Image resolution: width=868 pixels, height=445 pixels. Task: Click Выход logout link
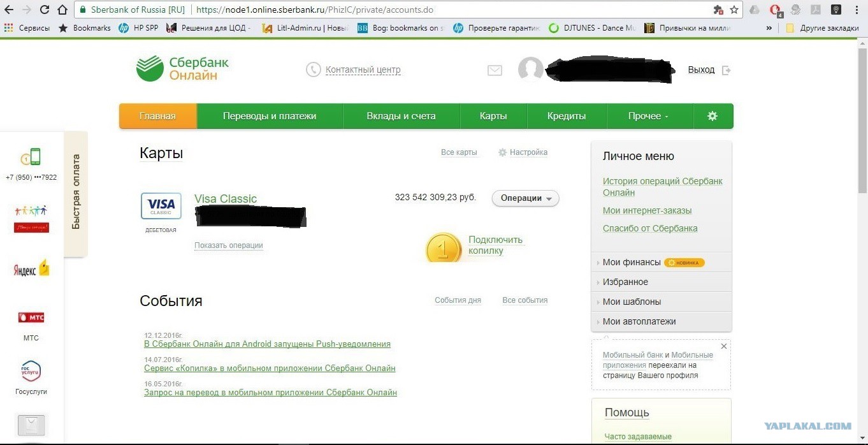(701, 70)
